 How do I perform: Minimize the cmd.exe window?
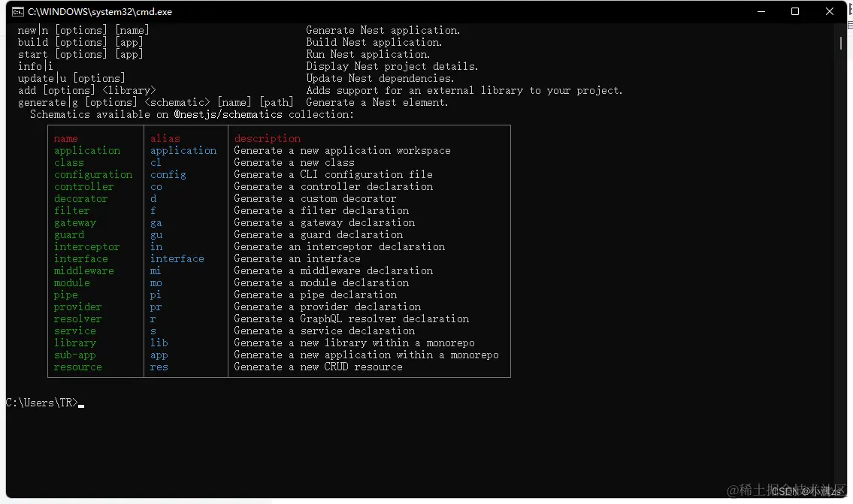[761, 11]
